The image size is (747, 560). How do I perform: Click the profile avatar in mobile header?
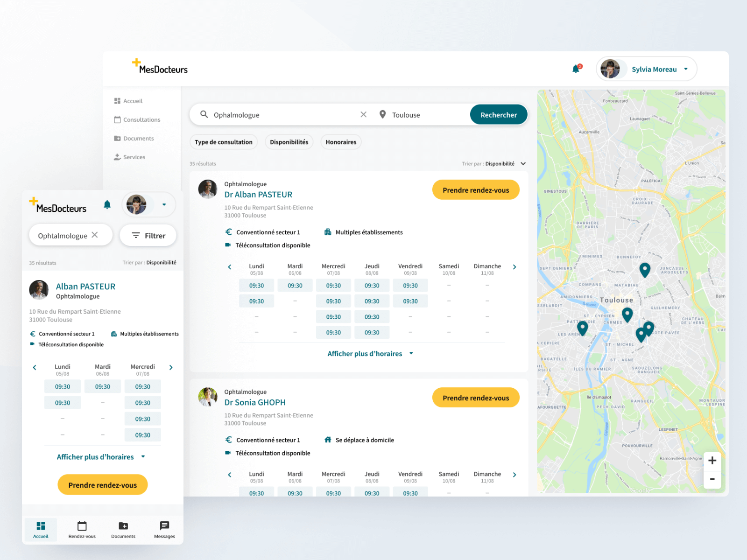pyautogui.click(x=136, y=204)
